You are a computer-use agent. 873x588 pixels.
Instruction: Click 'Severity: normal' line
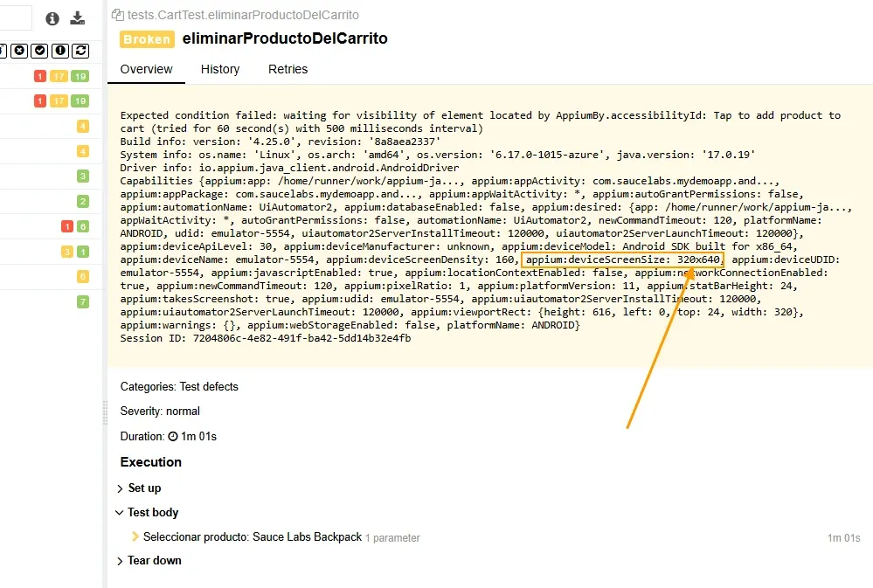point(160,411)
